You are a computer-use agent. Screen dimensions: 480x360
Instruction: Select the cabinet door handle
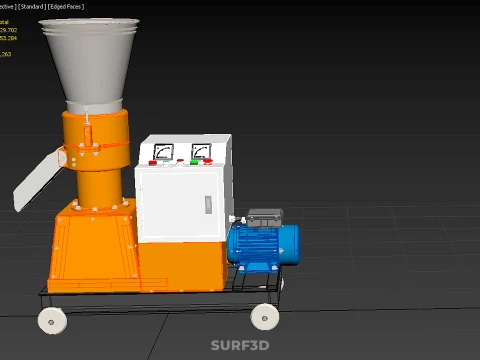pos(208,205)
